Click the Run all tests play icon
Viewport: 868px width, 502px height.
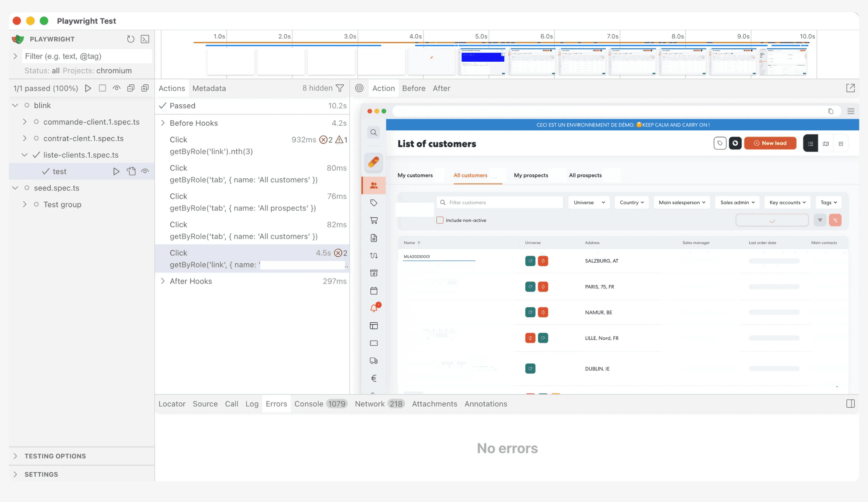pyautogui.click(x=88, y=88)
